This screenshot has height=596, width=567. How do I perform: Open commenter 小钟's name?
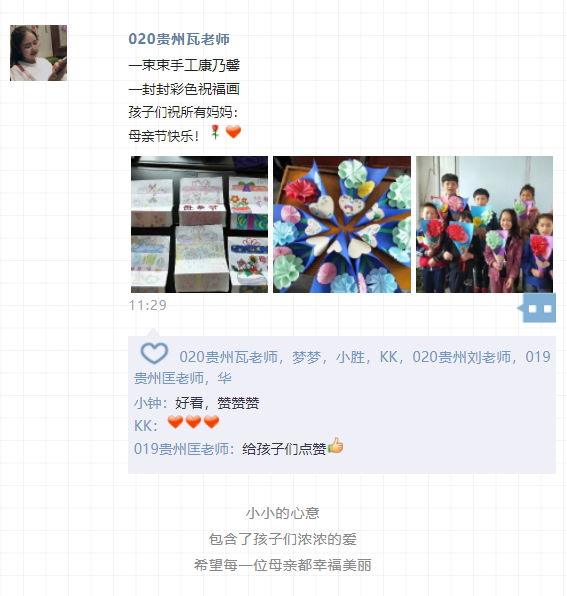(148, 403)
